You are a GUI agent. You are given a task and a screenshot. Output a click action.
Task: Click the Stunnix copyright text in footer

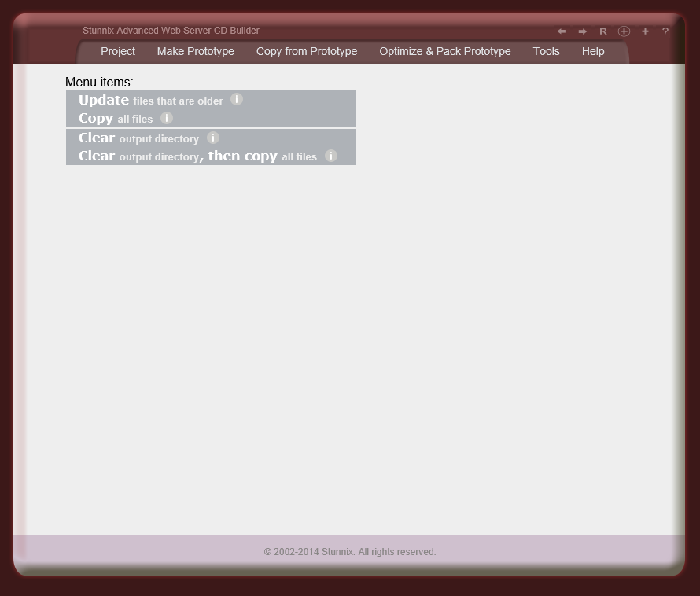pyautogui.click(x=350, y=551)
